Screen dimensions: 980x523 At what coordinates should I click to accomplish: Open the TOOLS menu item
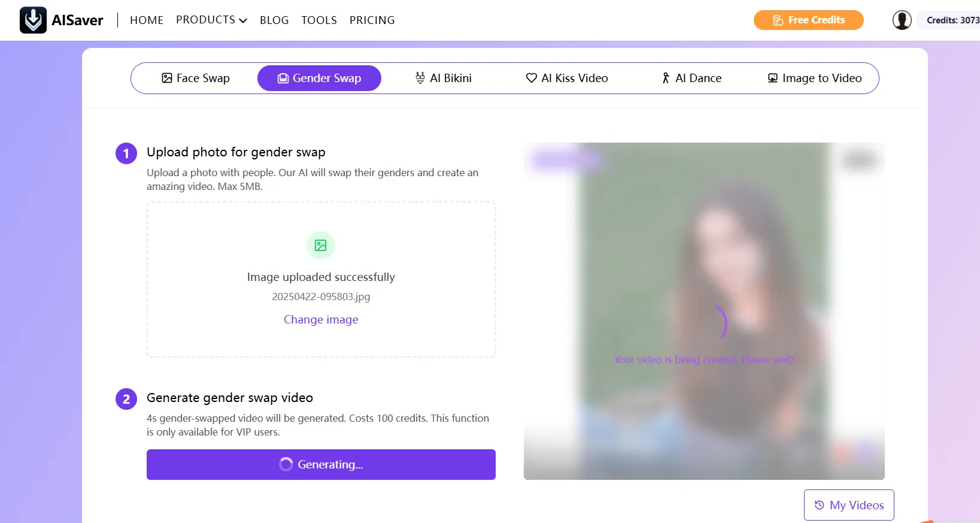click(x=319, y=20)
